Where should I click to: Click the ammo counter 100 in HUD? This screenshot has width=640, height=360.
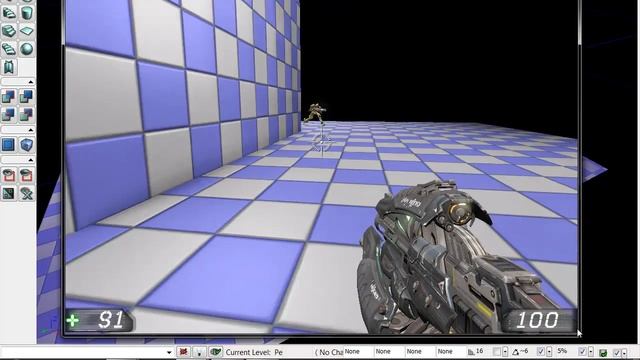point(537,320)
